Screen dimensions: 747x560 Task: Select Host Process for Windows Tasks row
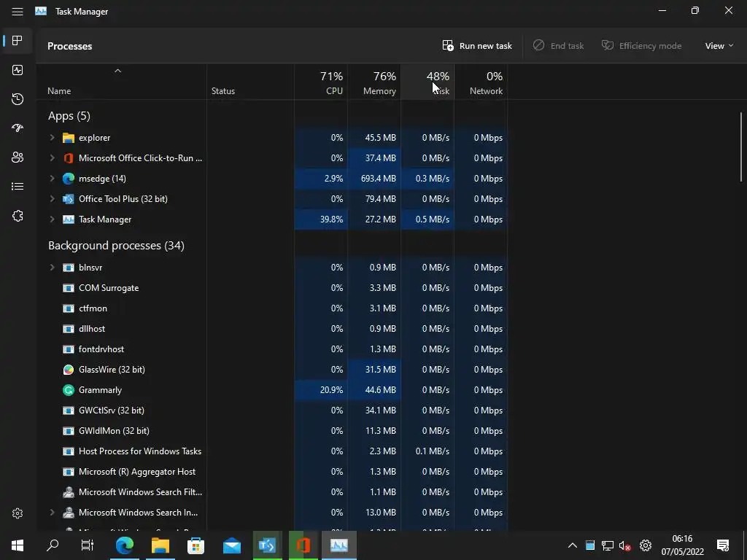[271, 451]
